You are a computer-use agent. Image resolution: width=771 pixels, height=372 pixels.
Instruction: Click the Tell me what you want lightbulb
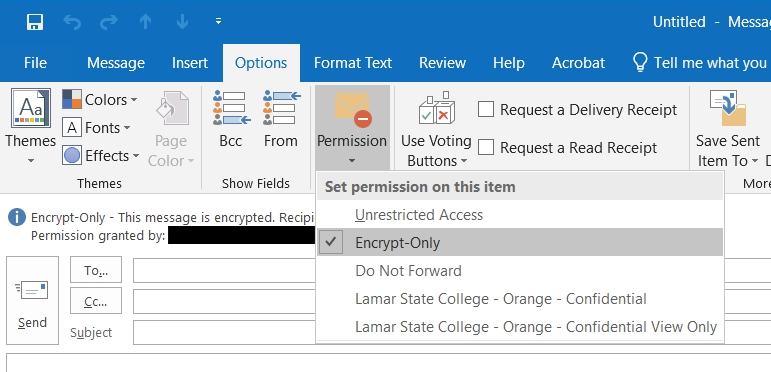point(640,63)
